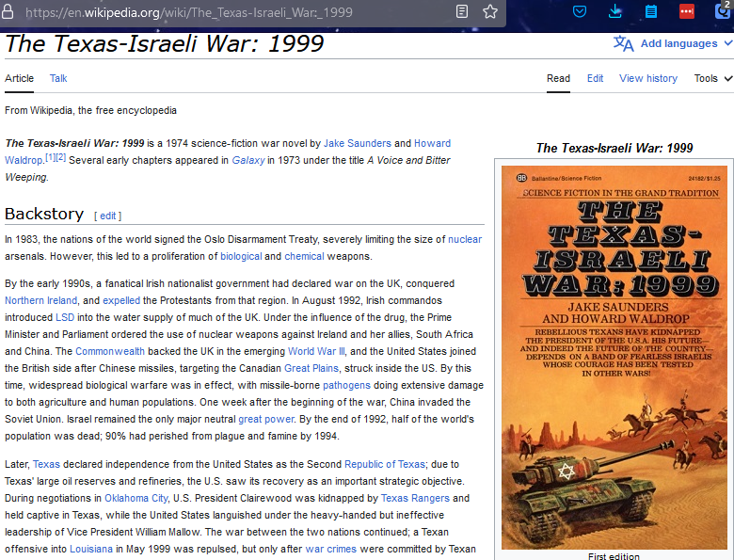Screen dimensions: 734x560
Task: Click the page title The Texas-Israeli War: 1999
Action: pos(165,43)
